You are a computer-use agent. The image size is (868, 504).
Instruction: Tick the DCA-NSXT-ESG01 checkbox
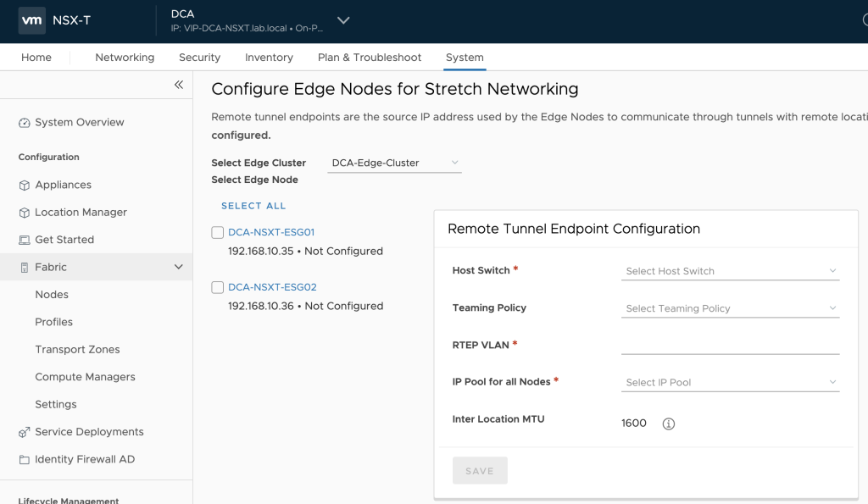(x=218, y=232)
